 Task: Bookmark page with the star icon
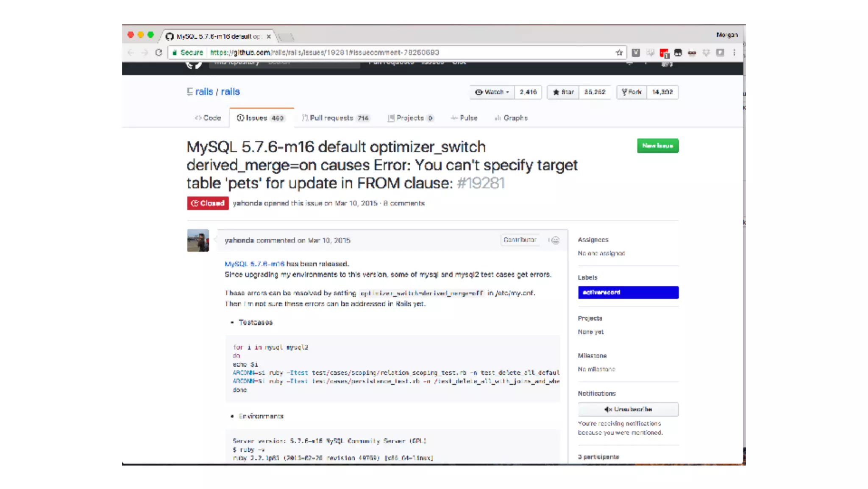(619, 53)
